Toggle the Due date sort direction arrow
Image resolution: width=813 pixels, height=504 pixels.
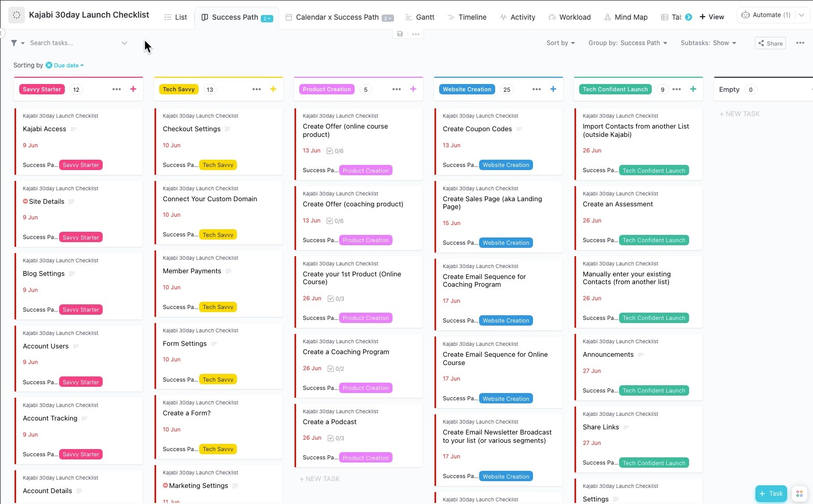point(82,65)
